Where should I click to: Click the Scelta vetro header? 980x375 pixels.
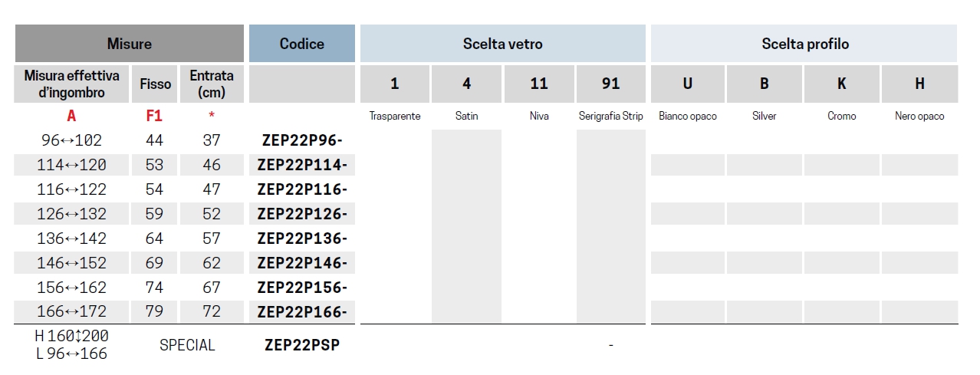point(503,44)
